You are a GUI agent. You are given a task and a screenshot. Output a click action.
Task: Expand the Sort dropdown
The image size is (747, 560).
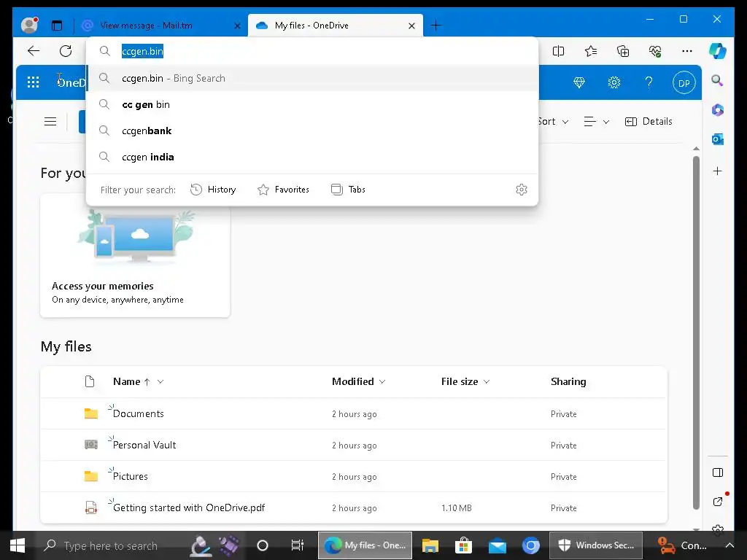click(553, 122)
